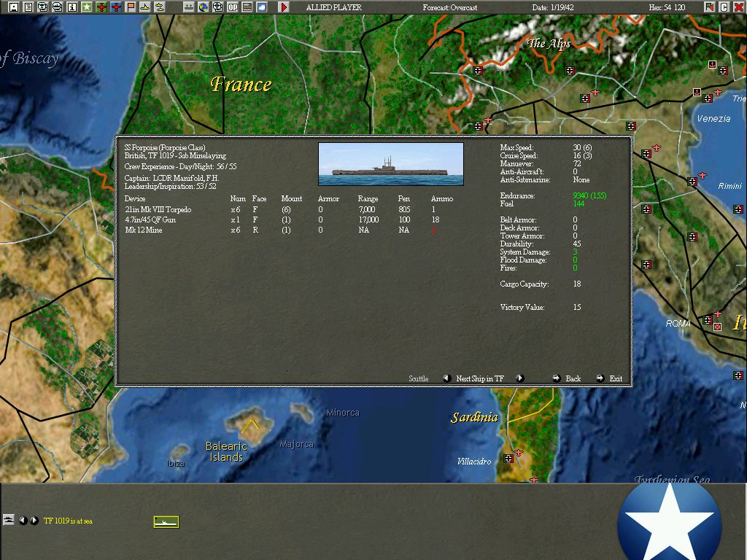This screenshot has height=560, width=747.
Task: Click the ships list icon in bottom-left bar
Action: pyautogui.click(x=9, y=520)
